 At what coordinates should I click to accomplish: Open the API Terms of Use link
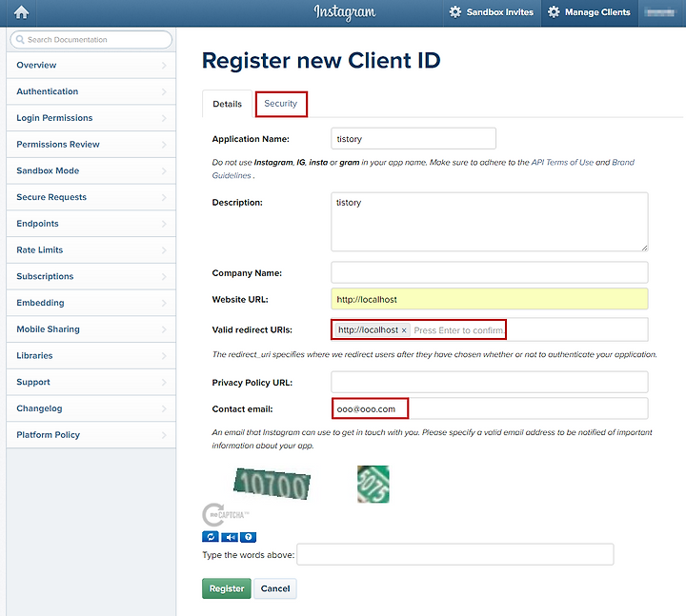pyautogui.click(x=562, y=162)
